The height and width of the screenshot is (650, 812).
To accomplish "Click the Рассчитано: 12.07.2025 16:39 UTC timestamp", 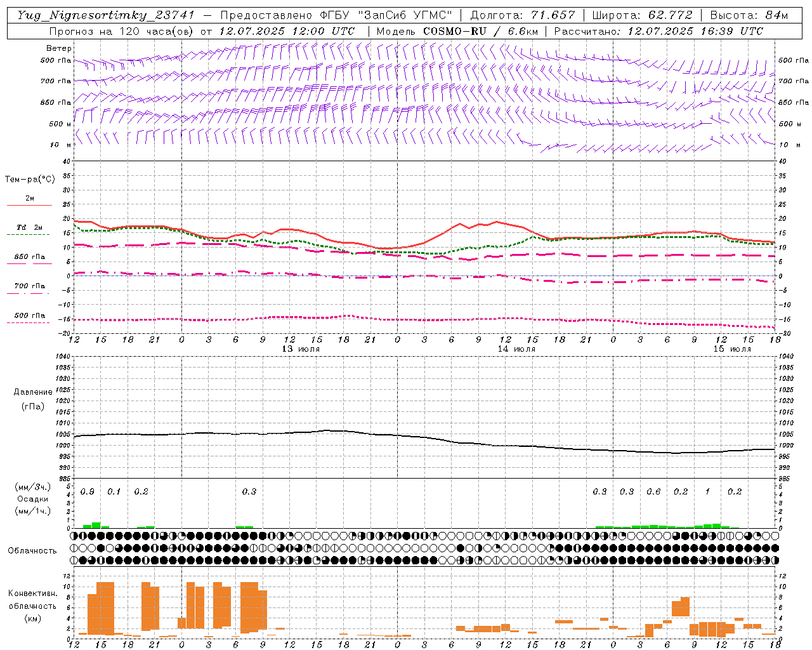I will (658, 31).
